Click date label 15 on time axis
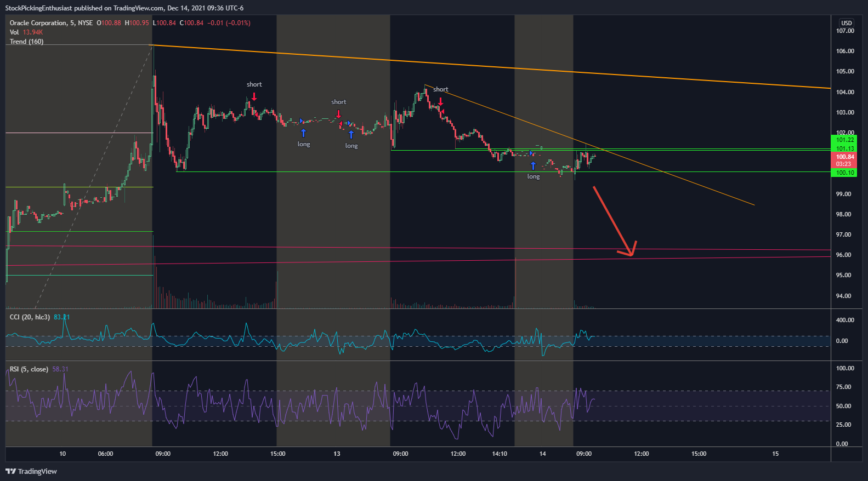 775,454
